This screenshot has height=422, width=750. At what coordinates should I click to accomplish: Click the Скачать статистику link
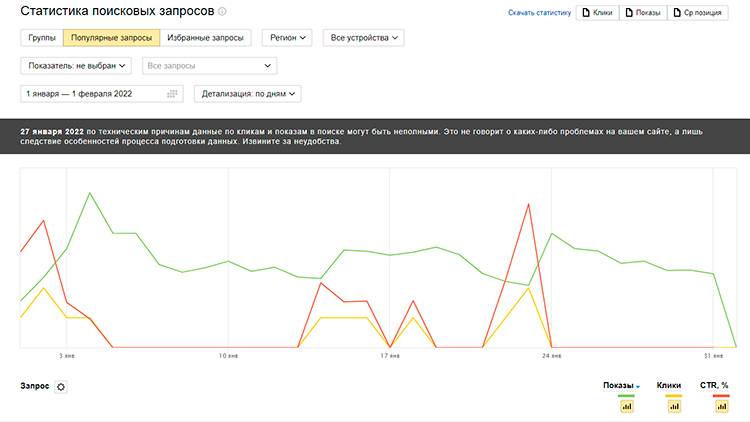coord(539,14)
